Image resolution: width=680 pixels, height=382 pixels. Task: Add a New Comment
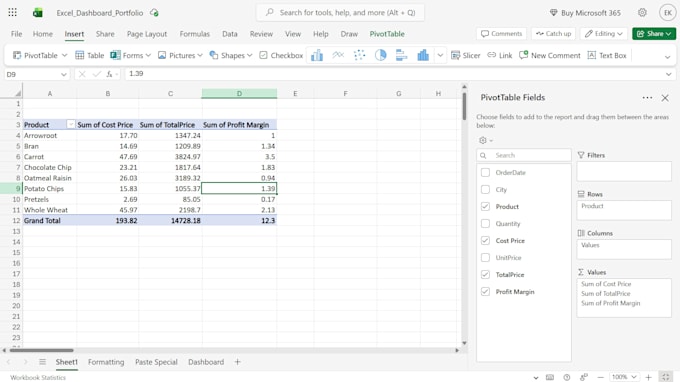tap(549, 55)
